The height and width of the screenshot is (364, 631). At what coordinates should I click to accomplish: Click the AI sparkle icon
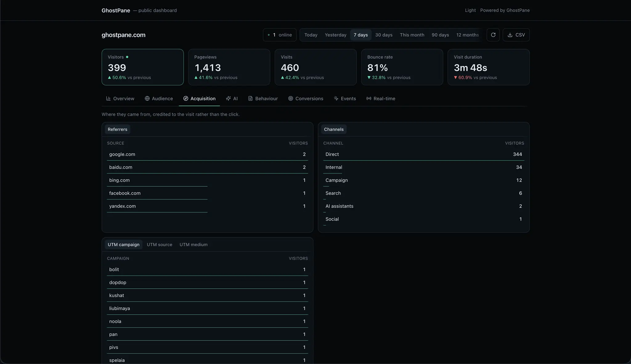coord(228,99)
